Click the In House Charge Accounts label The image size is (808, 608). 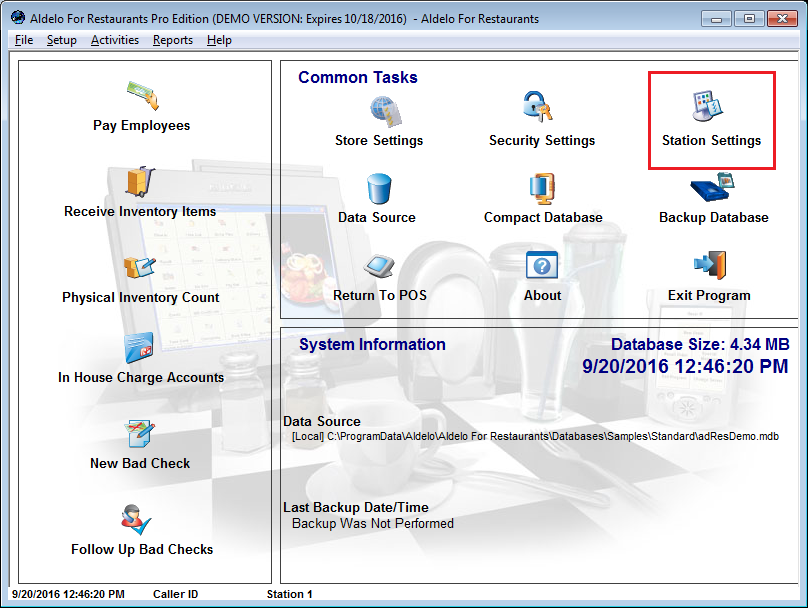coord(141,378)
